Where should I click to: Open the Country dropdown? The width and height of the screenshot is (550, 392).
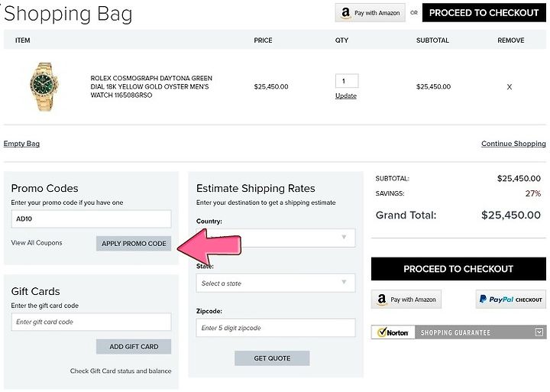tap(276, 238)
